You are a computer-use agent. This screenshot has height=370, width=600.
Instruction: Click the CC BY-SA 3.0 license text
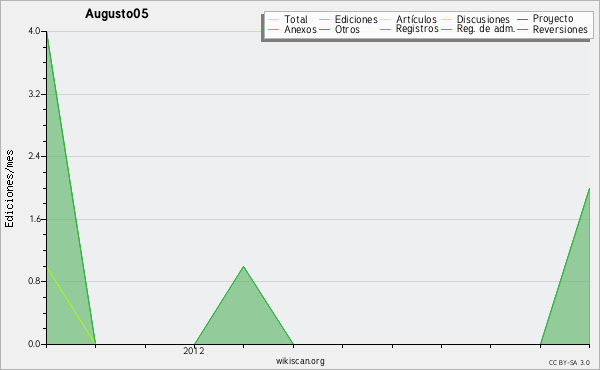[x=569, y=363]
